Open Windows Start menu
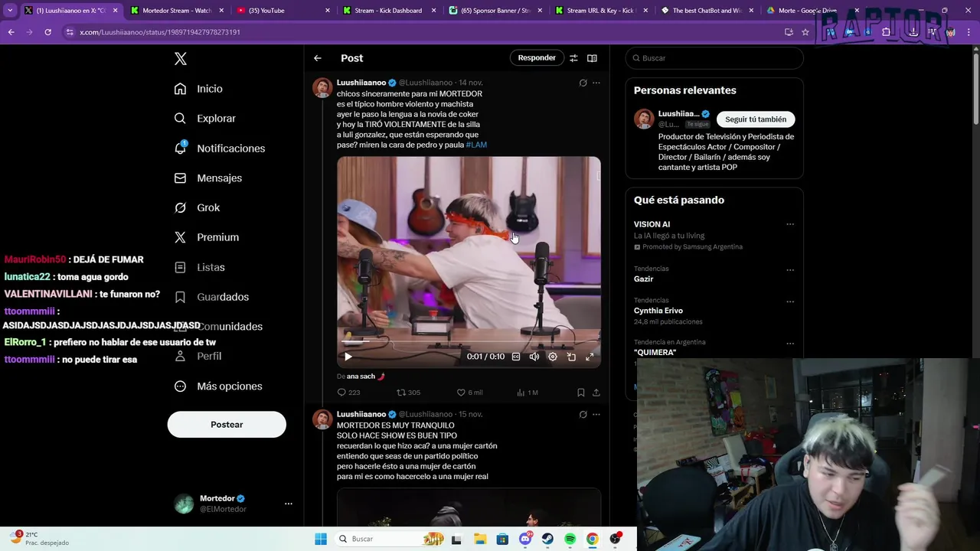 tap(321, 539)
